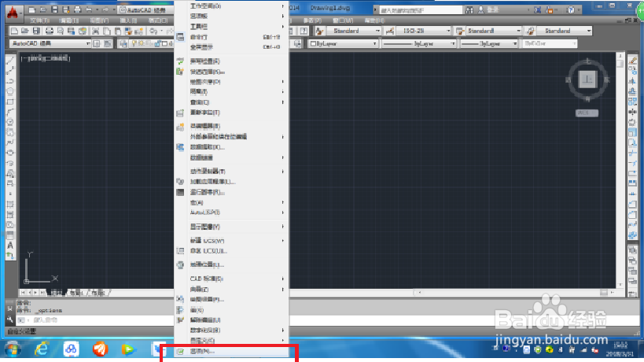Screen dimensions: 644x362
Task: Switch to 布局1 layout tab
Action: pyautogui.click(x=75, y=293)
